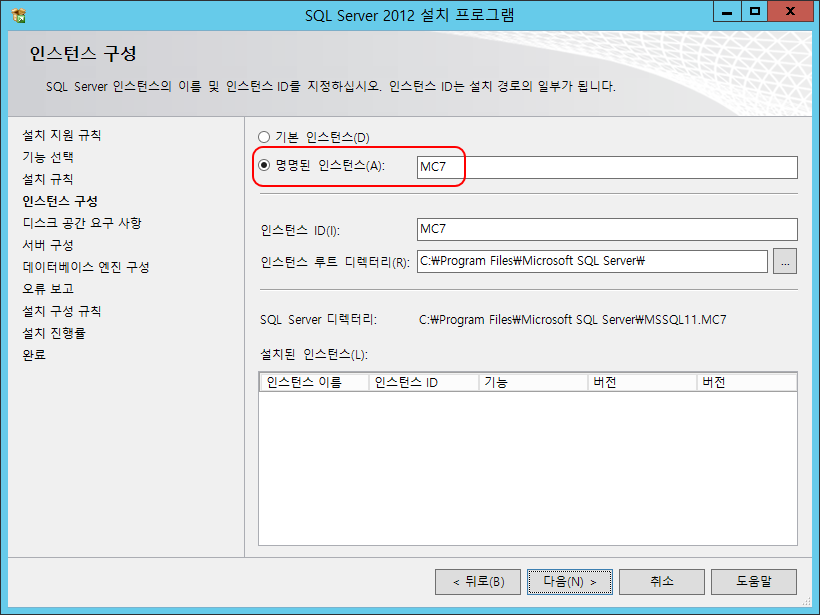This screenshot has height=615, width=820.
Task: Select 기능 선택 step in sidebar
Action: [x=48, y=157]
